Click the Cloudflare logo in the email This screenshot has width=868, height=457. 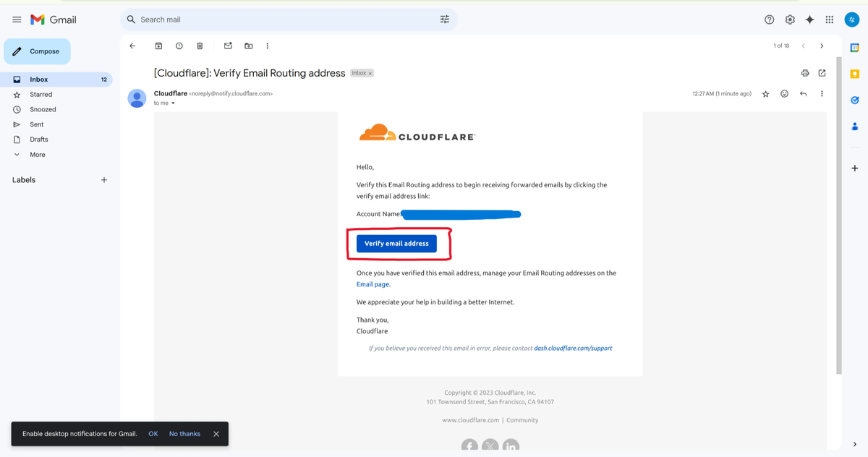click(417, 134)
